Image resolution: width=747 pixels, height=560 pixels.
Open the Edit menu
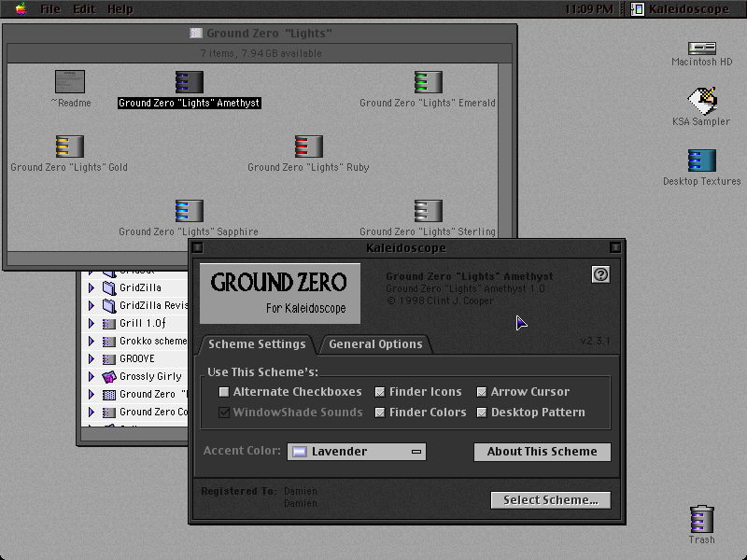pos(84,9)
